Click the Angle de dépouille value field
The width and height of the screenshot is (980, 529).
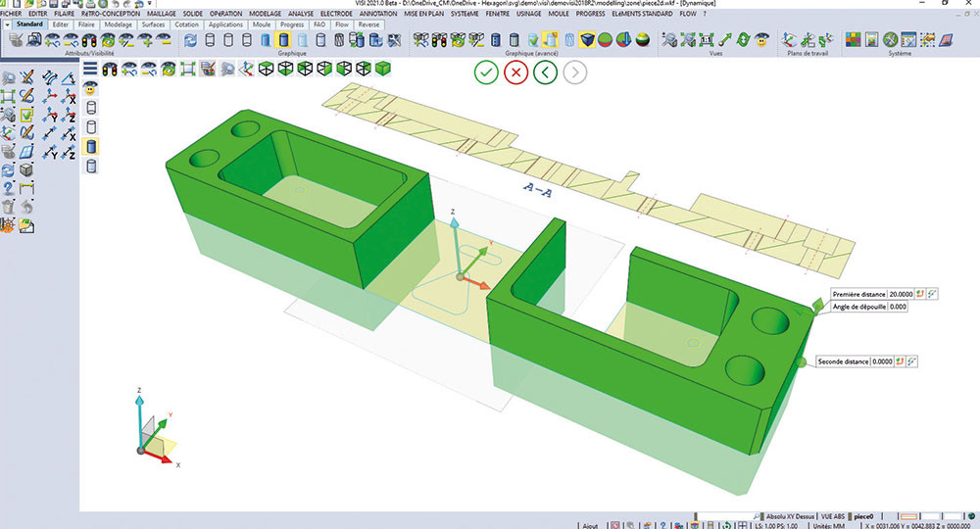pyautogui.click(x=898, y=307)
